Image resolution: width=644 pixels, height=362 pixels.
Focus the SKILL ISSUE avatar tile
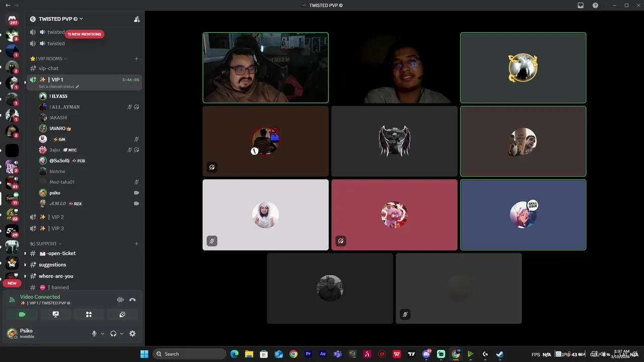click(x=523, y=215)
